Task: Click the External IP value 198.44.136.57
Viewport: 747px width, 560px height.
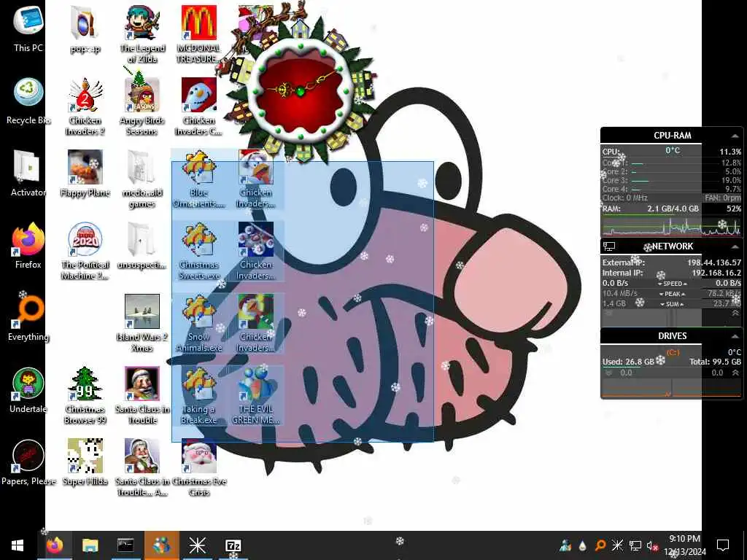Action: click(713, 262)
